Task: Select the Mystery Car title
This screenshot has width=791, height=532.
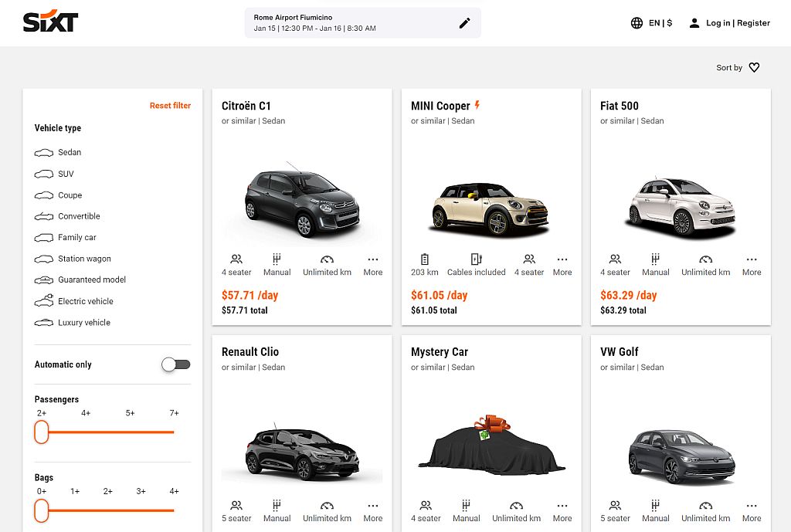Action: click(440, 351)
